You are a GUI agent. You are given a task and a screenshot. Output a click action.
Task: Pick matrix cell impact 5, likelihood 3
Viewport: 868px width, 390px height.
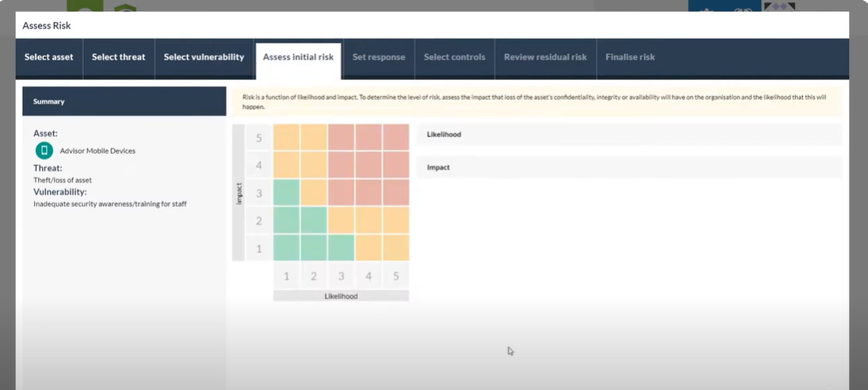[x=341, y=137]
